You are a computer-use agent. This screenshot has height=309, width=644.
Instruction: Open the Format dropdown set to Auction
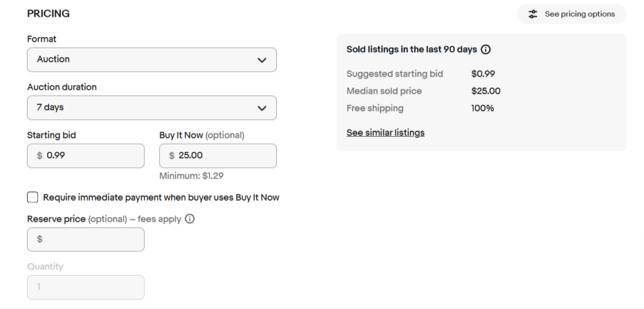point(152,60)
